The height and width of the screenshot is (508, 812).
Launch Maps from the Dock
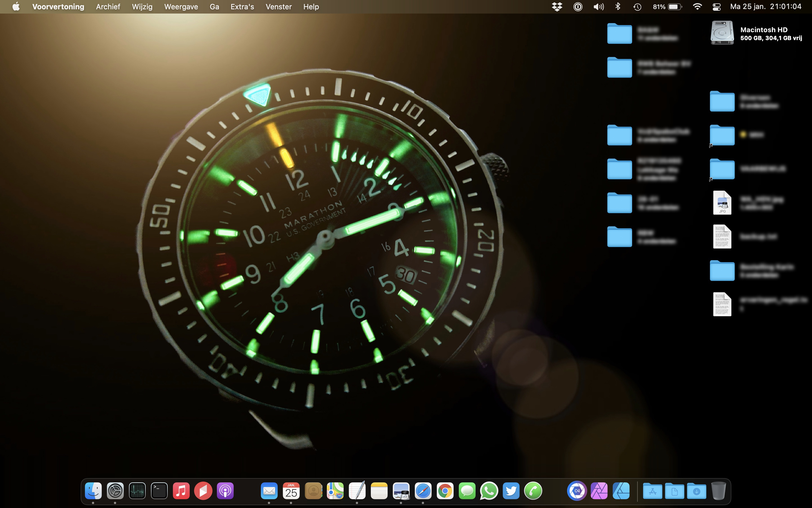335,491
